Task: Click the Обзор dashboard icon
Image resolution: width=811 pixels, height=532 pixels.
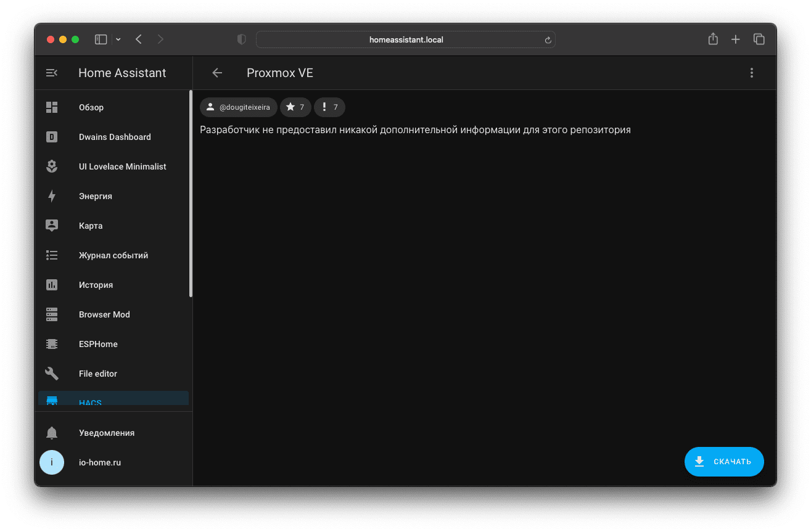Action: 52,107
